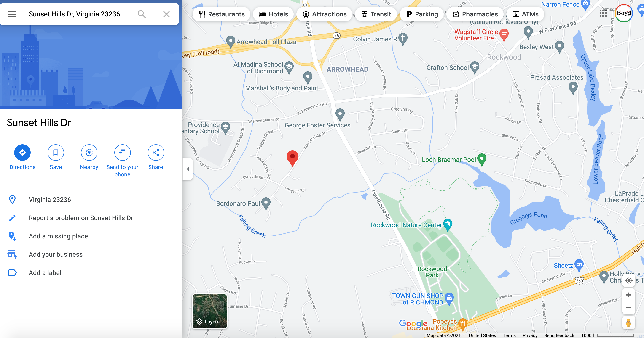
Task: Collapse the side panel arrow
Action: click(188, 169)
